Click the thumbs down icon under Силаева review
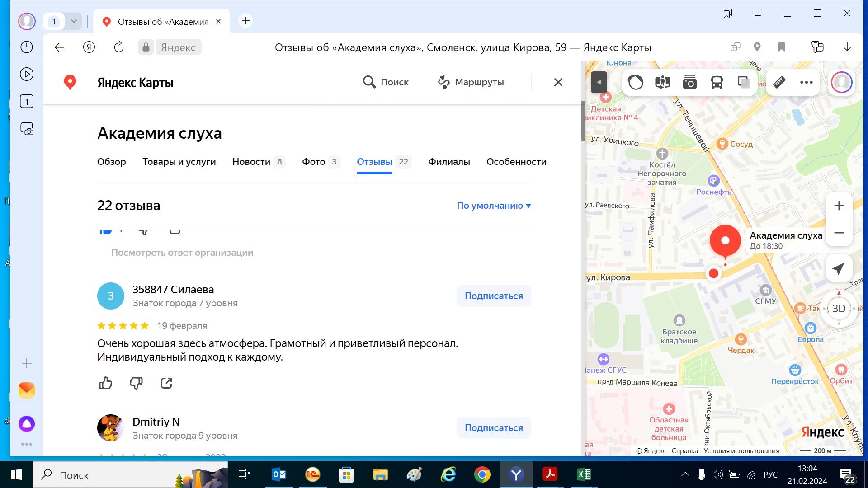This screenshot has width=868, height=488. 136,383
